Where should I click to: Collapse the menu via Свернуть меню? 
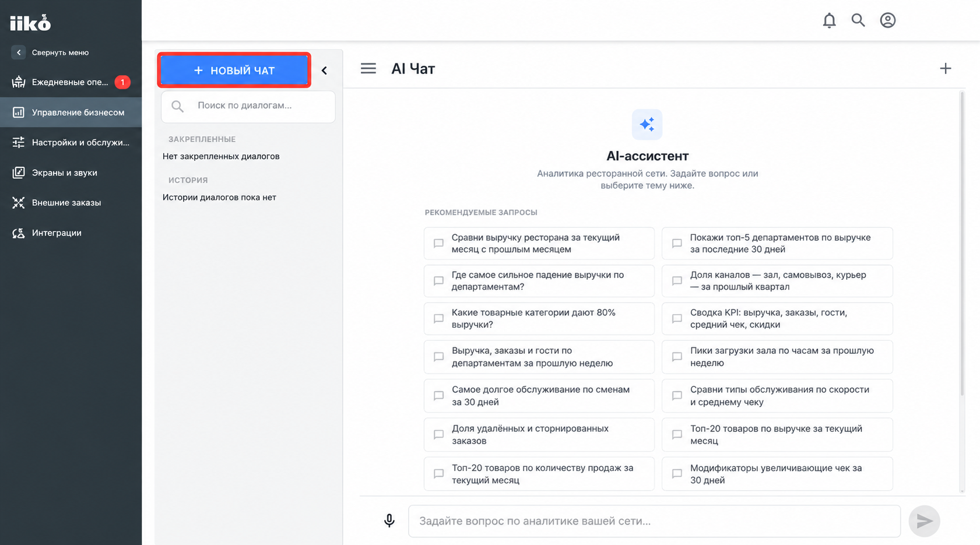pyautogui.click(x=51, y=52)
